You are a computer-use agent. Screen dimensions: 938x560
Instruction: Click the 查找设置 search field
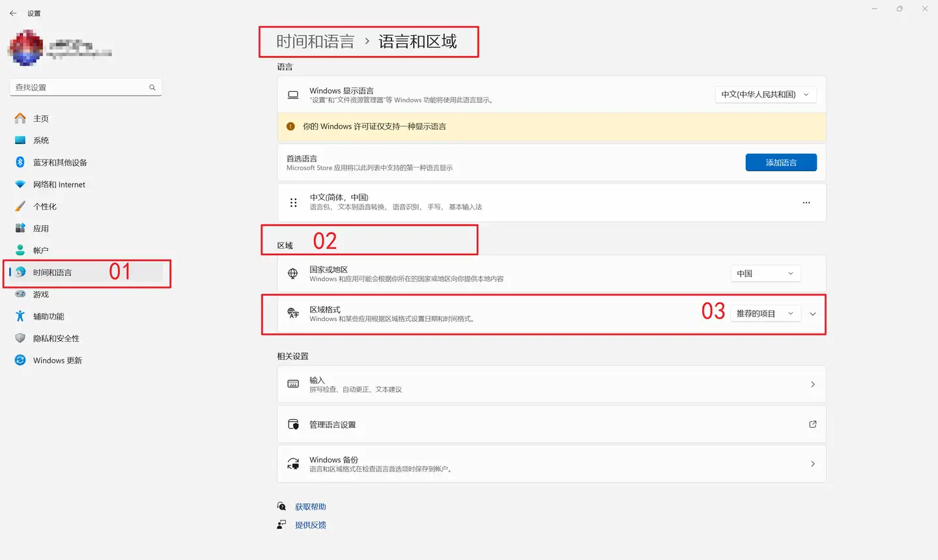click(78, 87)
